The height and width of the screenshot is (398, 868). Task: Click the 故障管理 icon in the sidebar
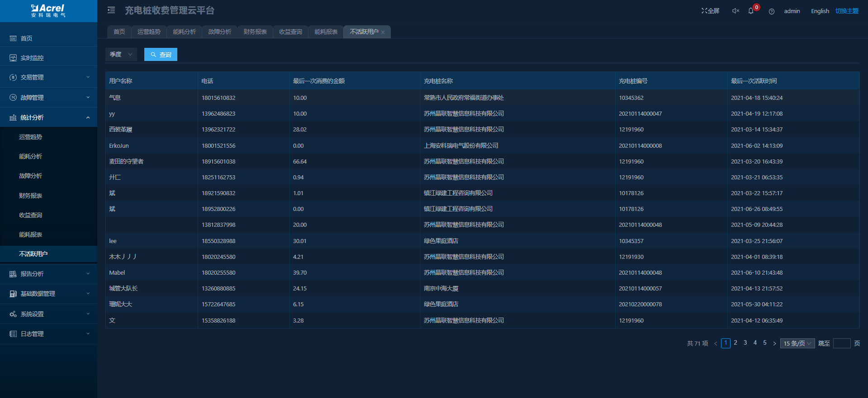tap(13, 98)
